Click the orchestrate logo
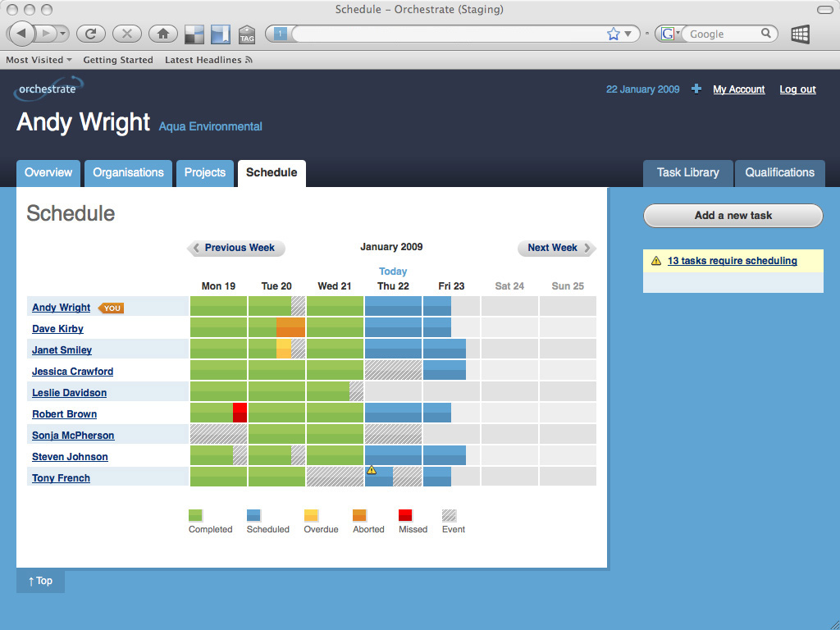Viewport: 840px width, 630px height. tap(48, 89)
